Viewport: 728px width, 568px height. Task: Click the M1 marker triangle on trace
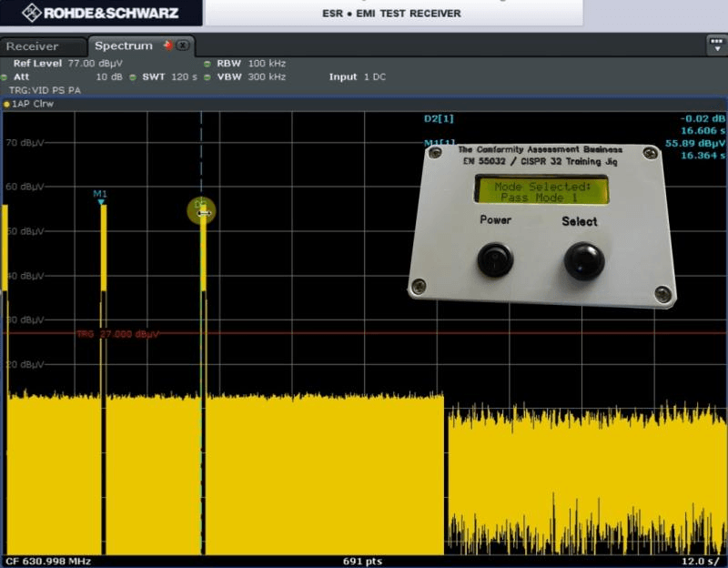tap(101, 202)
